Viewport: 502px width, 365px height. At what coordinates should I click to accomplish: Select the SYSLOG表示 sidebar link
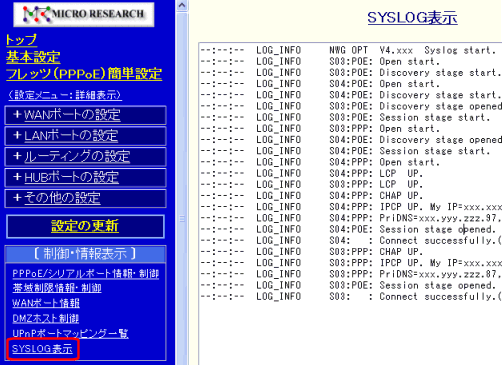pyautogui.click(x=42, y=349)
